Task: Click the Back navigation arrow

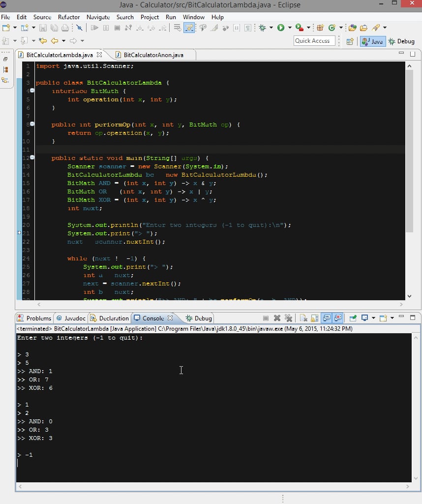Action: coord(55,41)
